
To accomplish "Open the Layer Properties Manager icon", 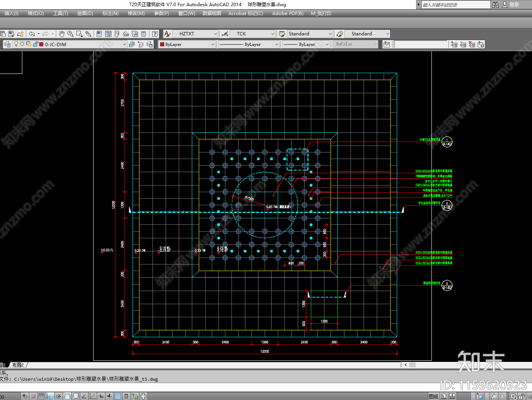I will pyautogui.click(x=7, y=44).
